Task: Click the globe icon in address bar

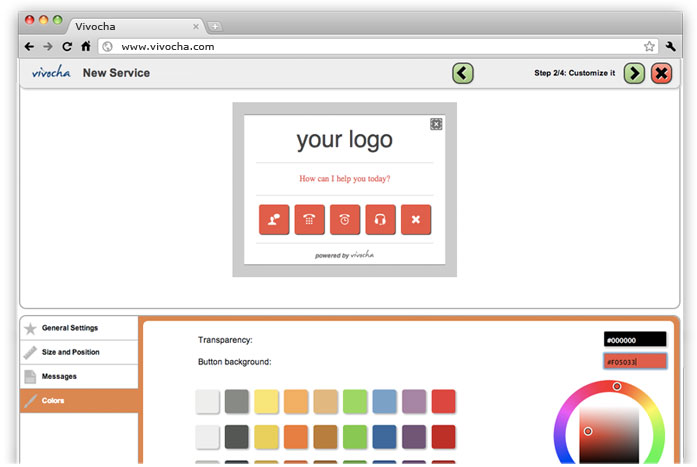Action: (107, 47)
